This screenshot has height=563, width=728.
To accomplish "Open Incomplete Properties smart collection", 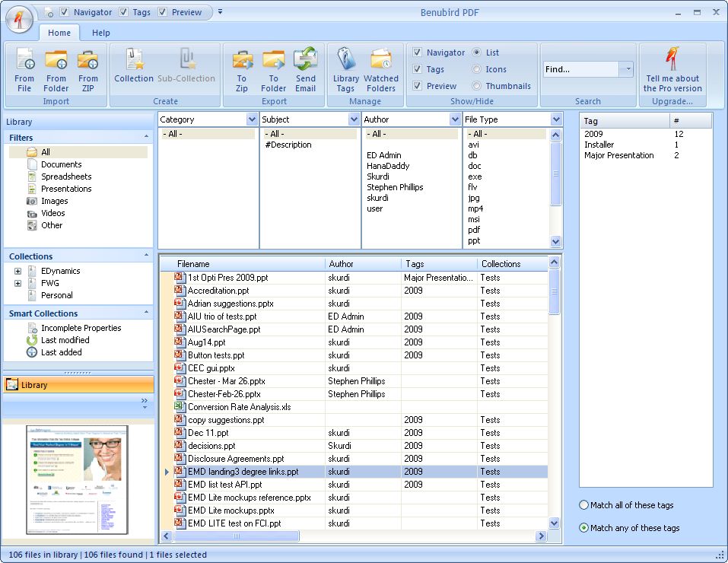I will pos(81,328).
